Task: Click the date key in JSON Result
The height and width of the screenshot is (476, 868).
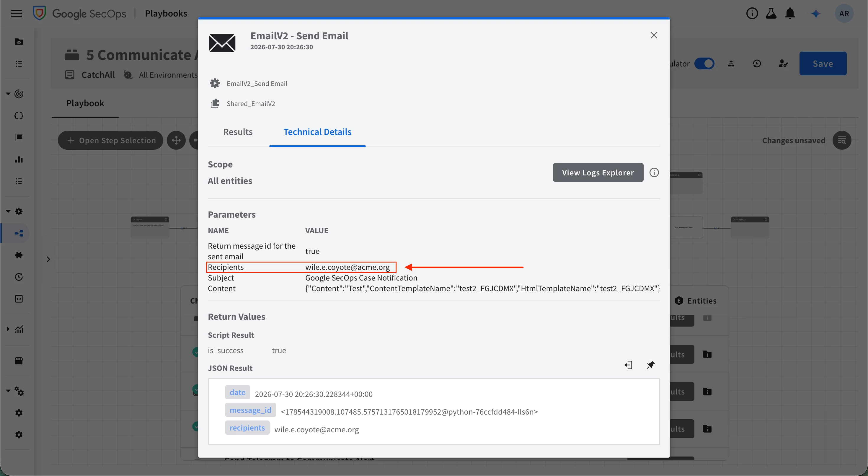Action: (x=238, y=392)
